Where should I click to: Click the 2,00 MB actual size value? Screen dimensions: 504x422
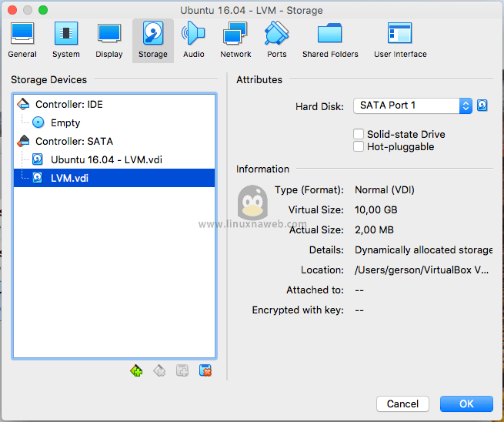point(374,229)
